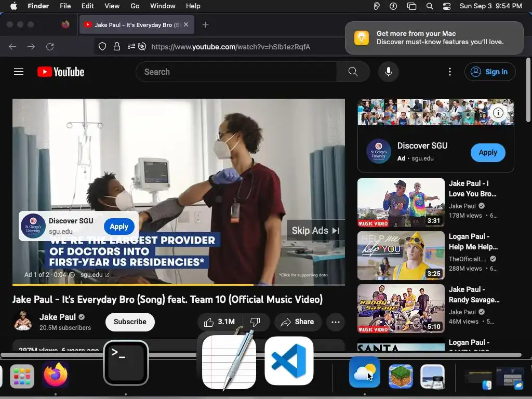Viewport: 532px width, 399px height.
Task: Open the YouTube hamburger guide menu
Action: [19, 72]
